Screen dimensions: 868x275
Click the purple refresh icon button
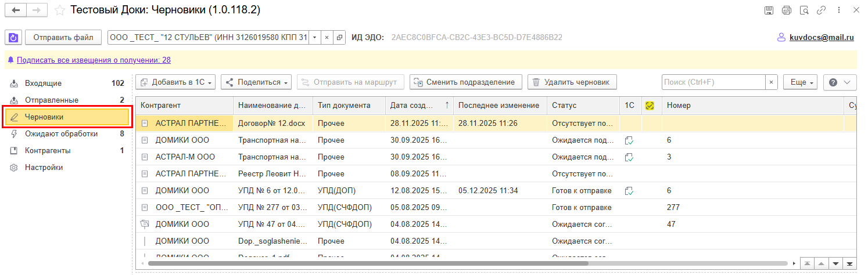pos(13,38)
